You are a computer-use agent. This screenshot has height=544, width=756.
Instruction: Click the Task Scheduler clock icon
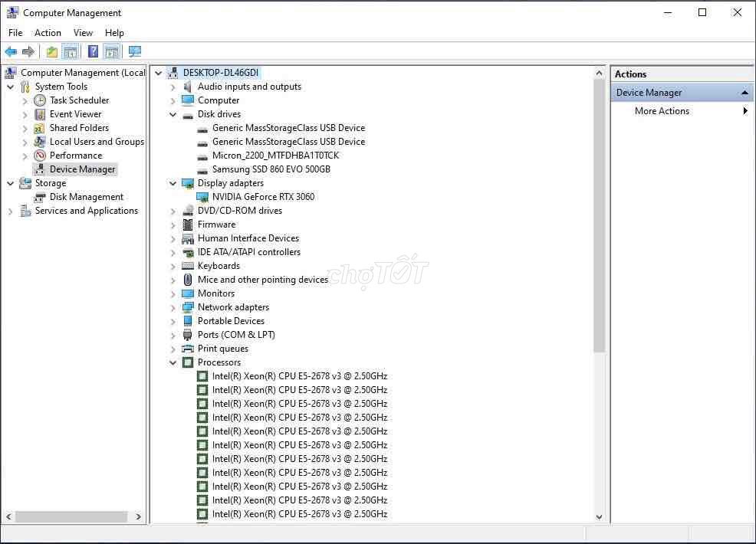click(40, 100)
